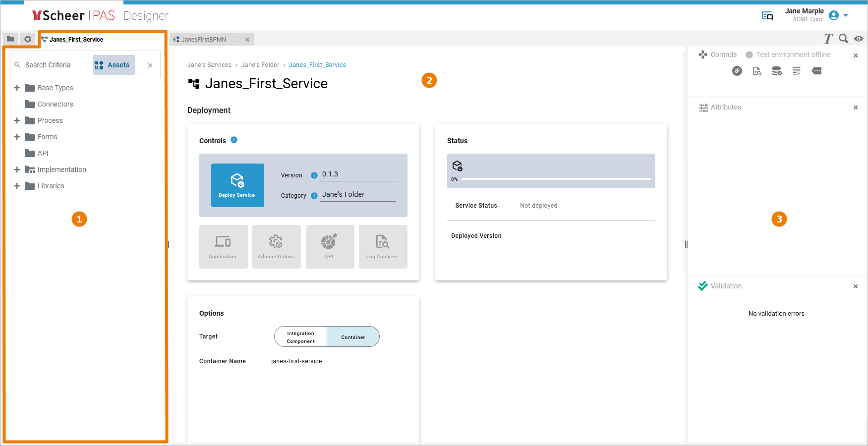This screenshot has width=868, height=446.
Task: Open the Log Analyzer tile
Action: (383, 247)
